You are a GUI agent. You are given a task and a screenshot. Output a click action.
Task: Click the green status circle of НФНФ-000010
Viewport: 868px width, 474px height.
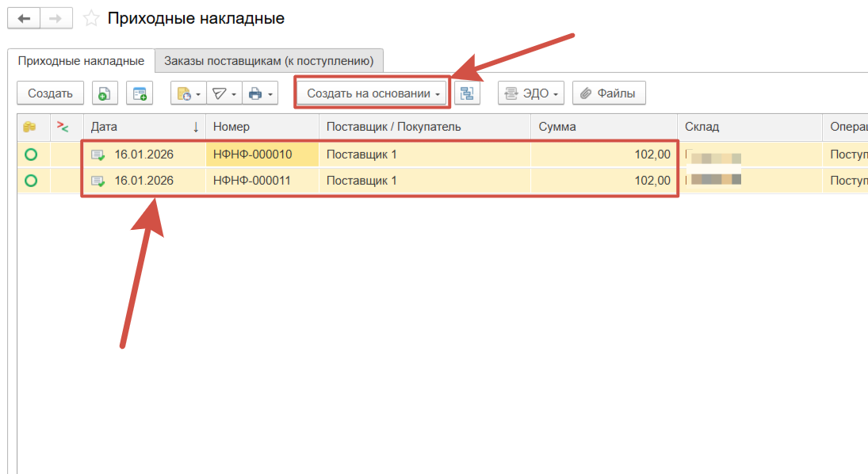pyautogui.click(x=31, y=155)
